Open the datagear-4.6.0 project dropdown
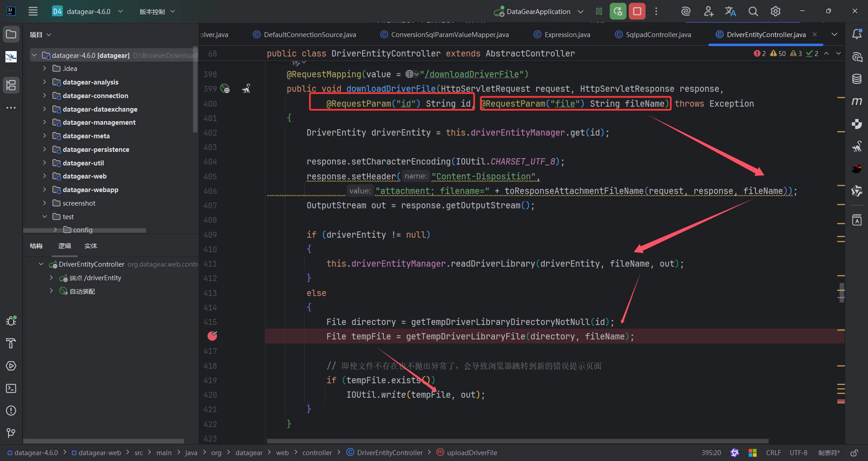 [x=88, y=11]
